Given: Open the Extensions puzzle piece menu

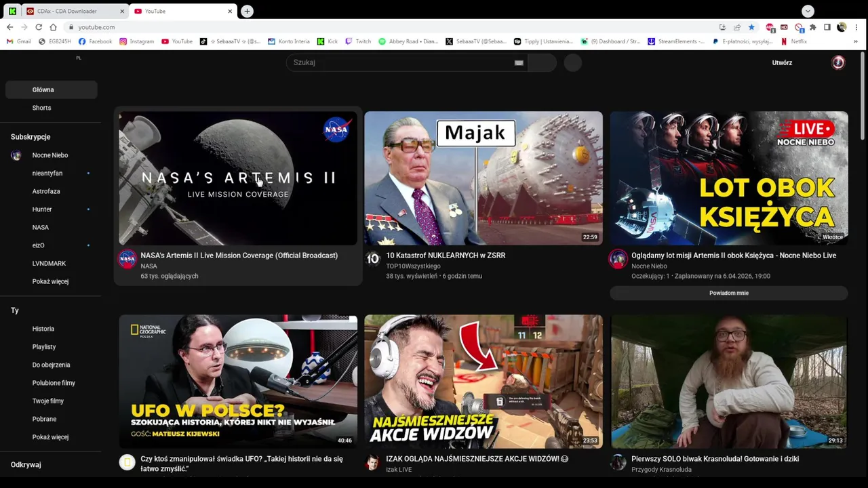Looking at the screenshot, I should (813, 27).
